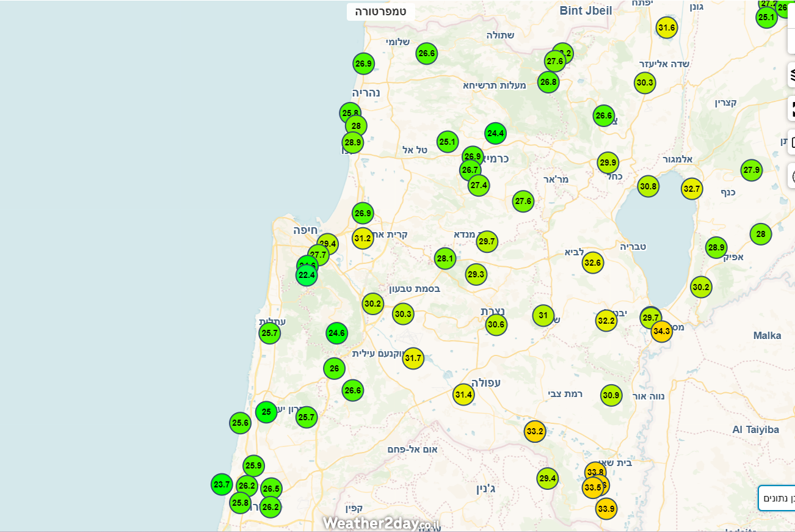Click the 32.2 station marker
The width and height of the screenshot is (795, 532).
tap(606, 321)
